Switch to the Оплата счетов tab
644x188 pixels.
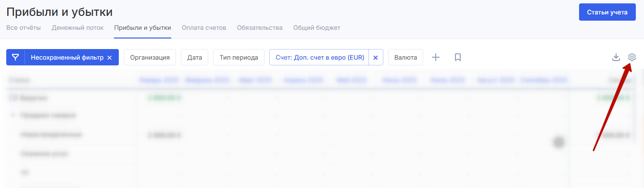coord(204,27)
